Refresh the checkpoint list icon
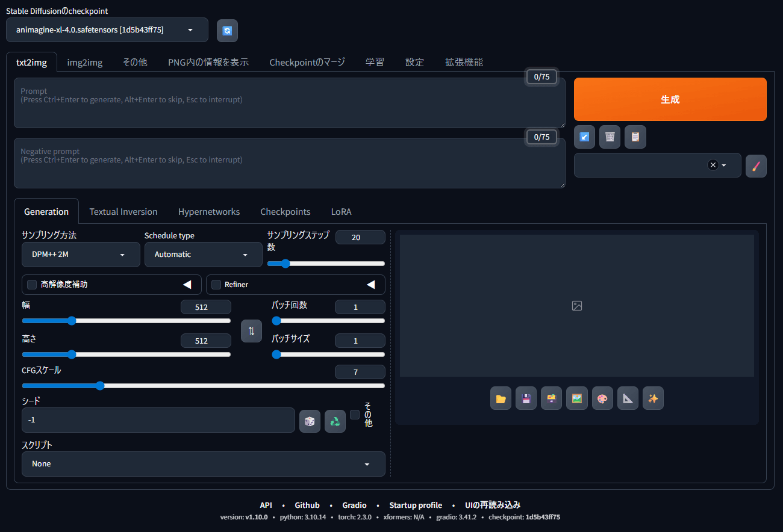This screenshot has width=783, height=532. click(227, 31)
